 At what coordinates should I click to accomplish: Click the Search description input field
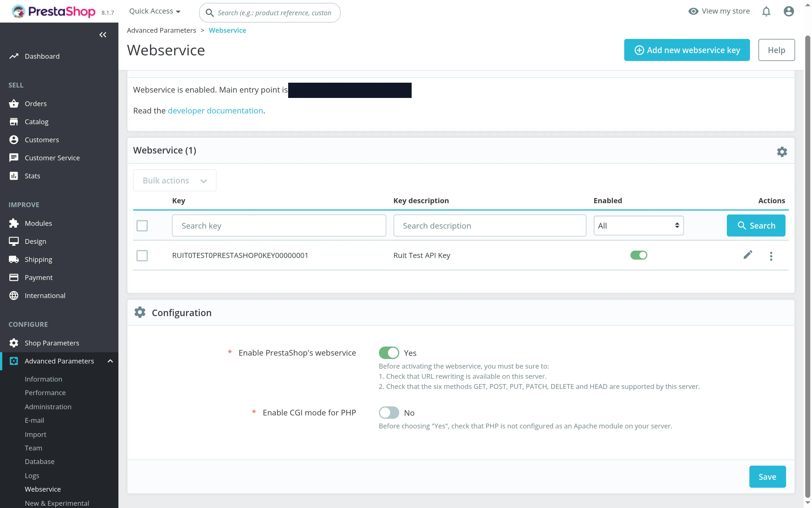(x=489, y=226)
